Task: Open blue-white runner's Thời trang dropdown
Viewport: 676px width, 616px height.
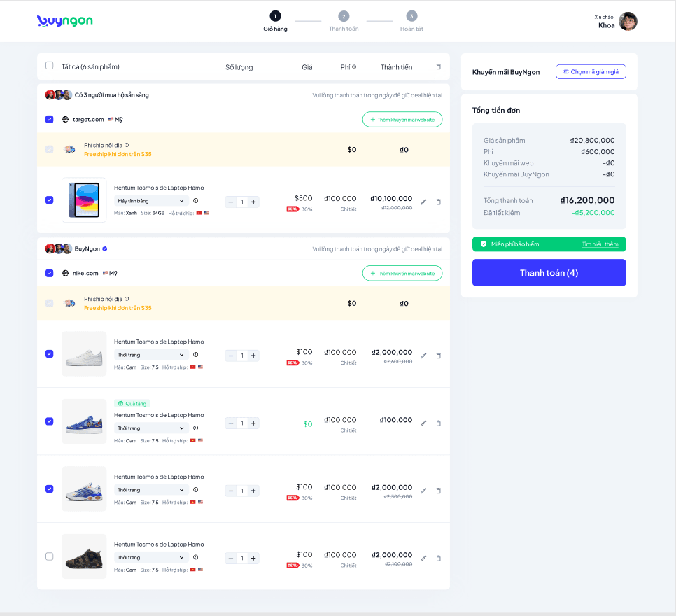Action: [151, 490]
